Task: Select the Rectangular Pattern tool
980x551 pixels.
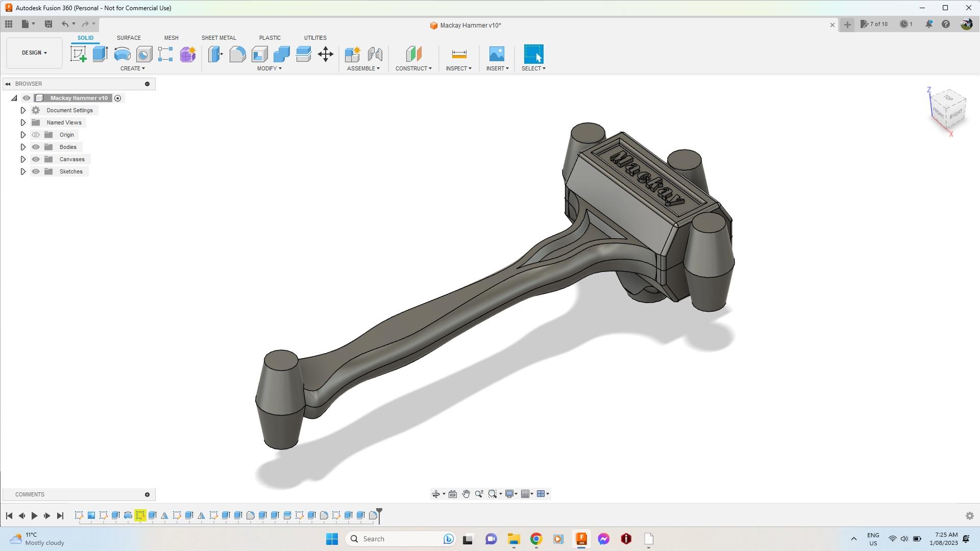Action: (x=165, y=54)
